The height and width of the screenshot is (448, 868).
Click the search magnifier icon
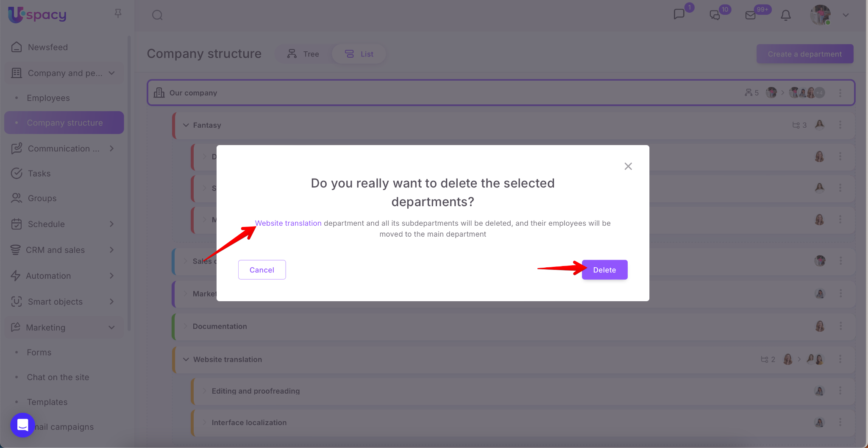(x=157, y=15)
